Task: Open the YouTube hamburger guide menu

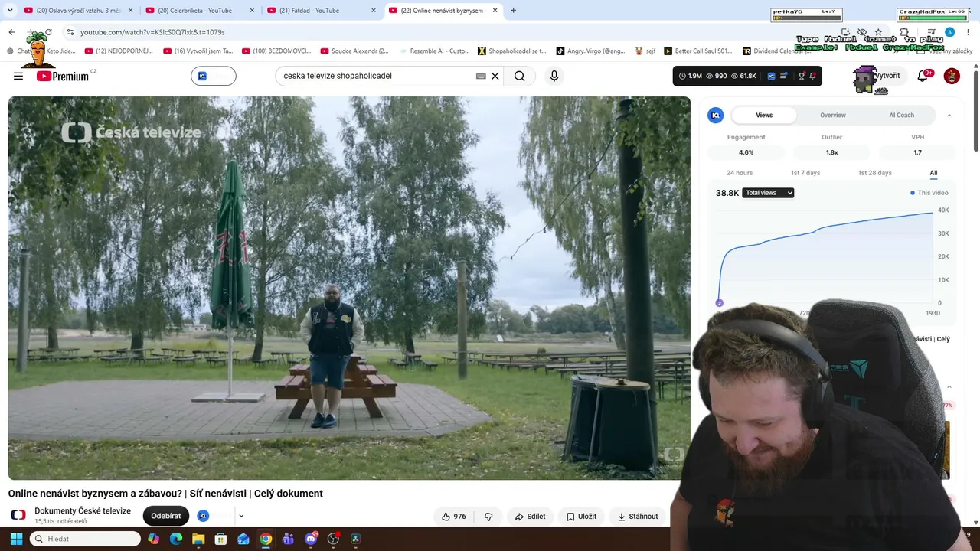Action: point(18,76)
